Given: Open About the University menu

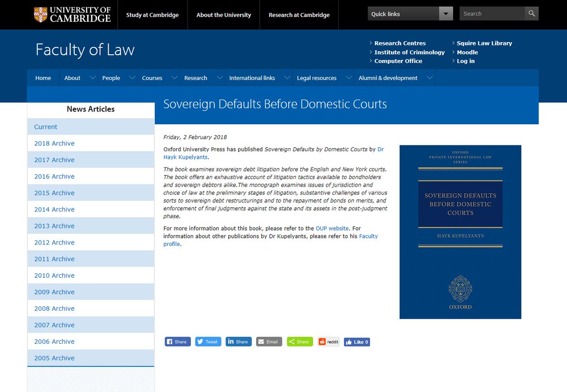Looking at the screenshot, I should point(223,15).
